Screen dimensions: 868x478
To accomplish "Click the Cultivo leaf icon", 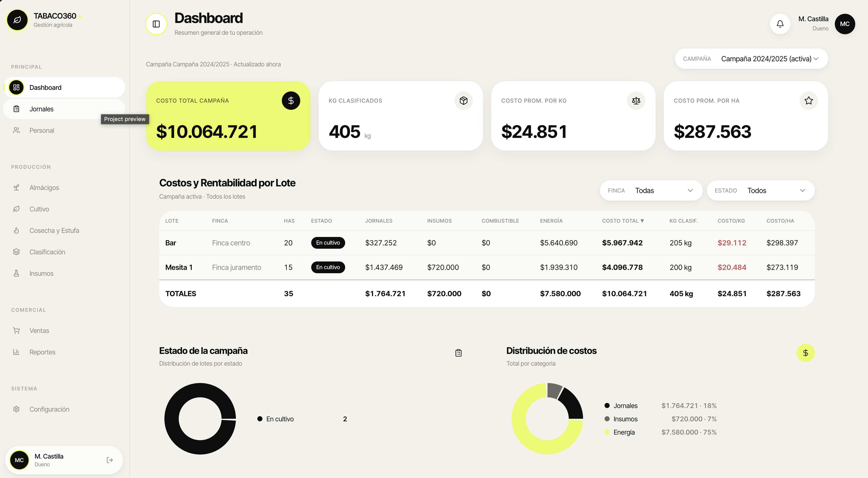I will point(16,209).
